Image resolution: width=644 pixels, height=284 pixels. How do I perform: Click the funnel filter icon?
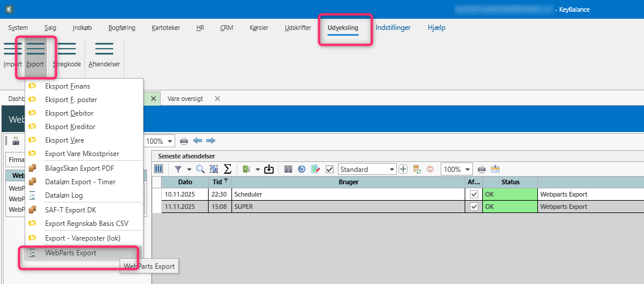coord(178,169)
